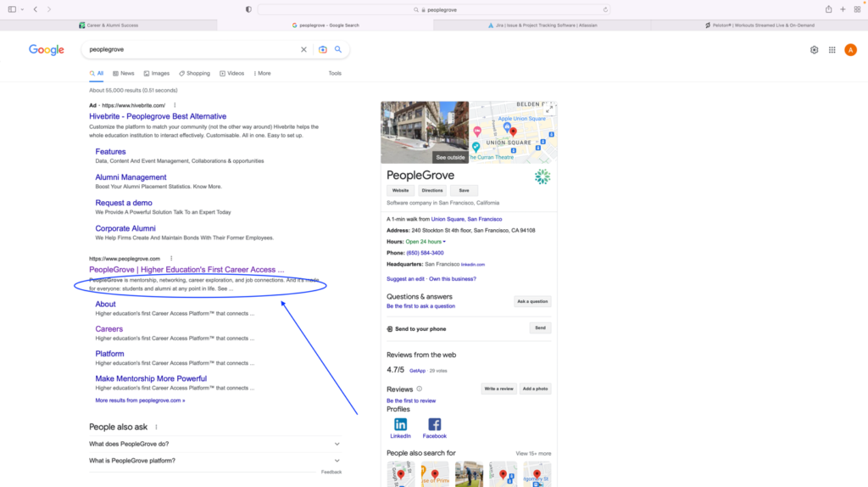Click the Save button for PeopleGrove
This screenshot has height=487, width=868.
pos(464,191)
